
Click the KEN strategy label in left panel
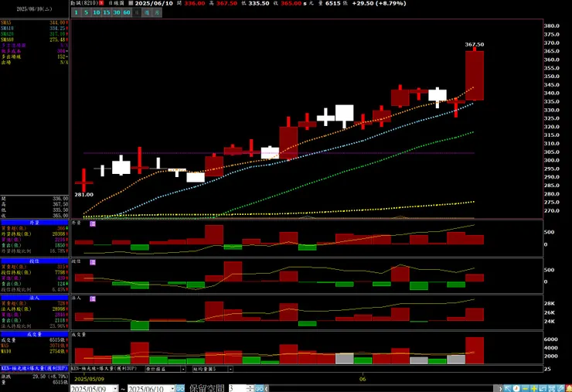coord(34,368)
